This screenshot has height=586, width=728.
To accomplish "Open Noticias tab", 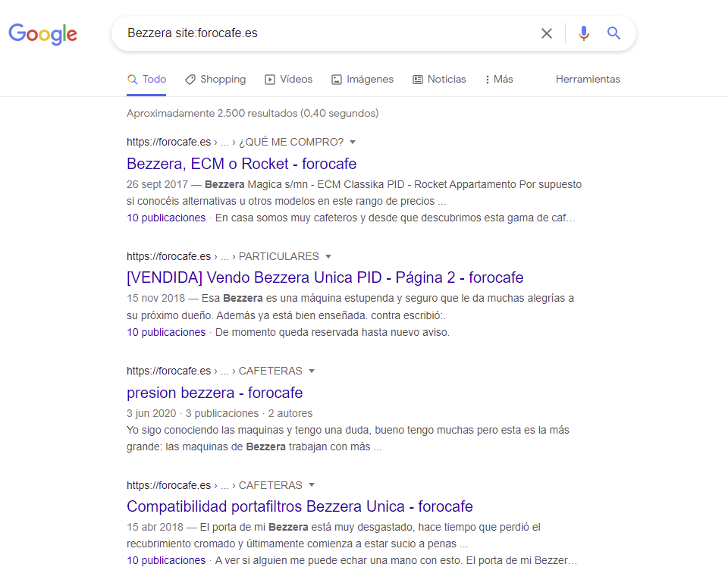I will (x=439, y=80).
